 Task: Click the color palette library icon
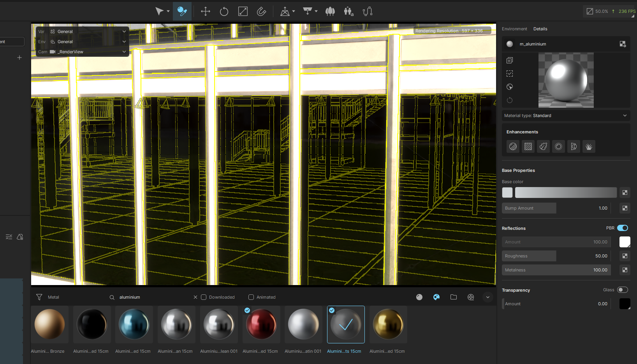coord(436,297)
